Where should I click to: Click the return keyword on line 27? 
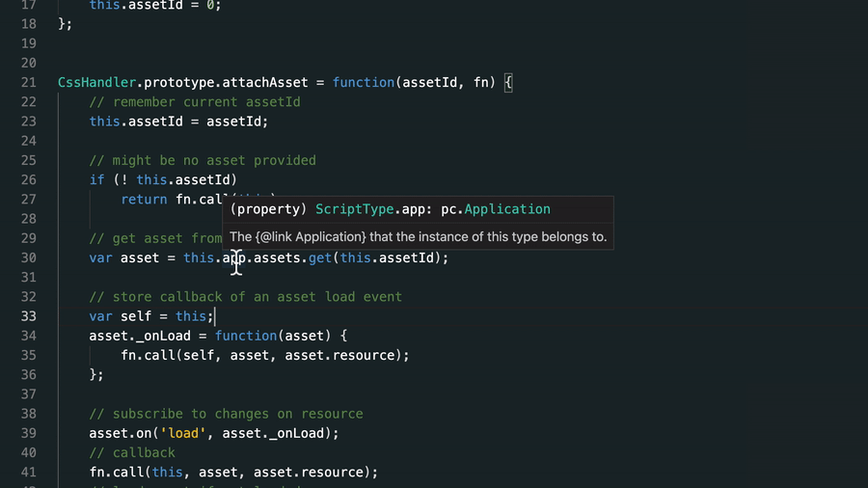[144, 200]
